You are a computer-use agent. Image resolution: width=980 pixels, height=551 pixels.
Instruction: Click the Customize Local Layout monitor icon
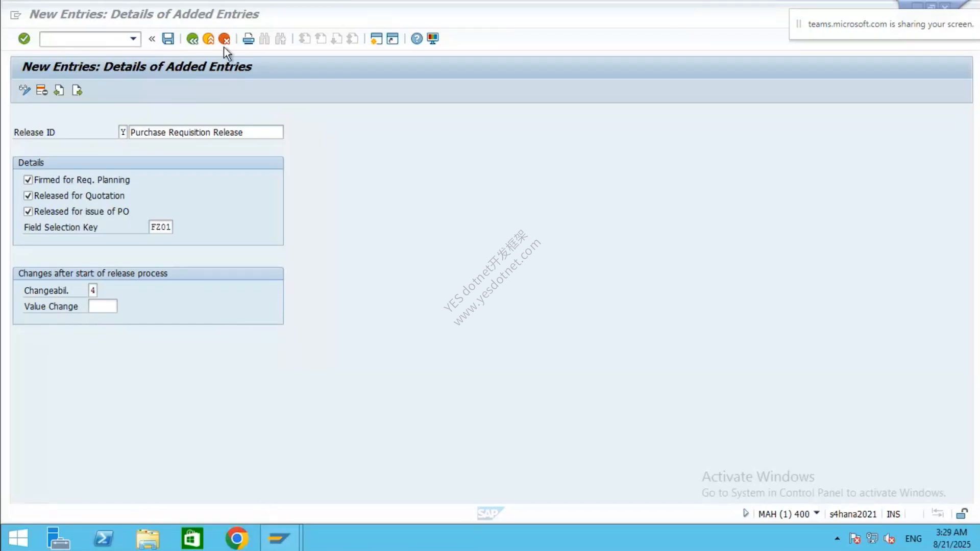click(x=433, y=39)
